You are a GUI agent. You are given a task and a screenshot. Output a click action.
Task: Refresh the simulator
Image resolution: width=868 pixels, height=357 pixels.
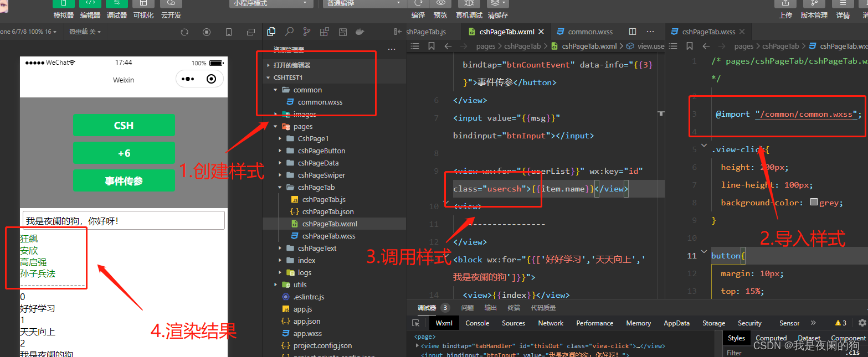coord(184,32)
